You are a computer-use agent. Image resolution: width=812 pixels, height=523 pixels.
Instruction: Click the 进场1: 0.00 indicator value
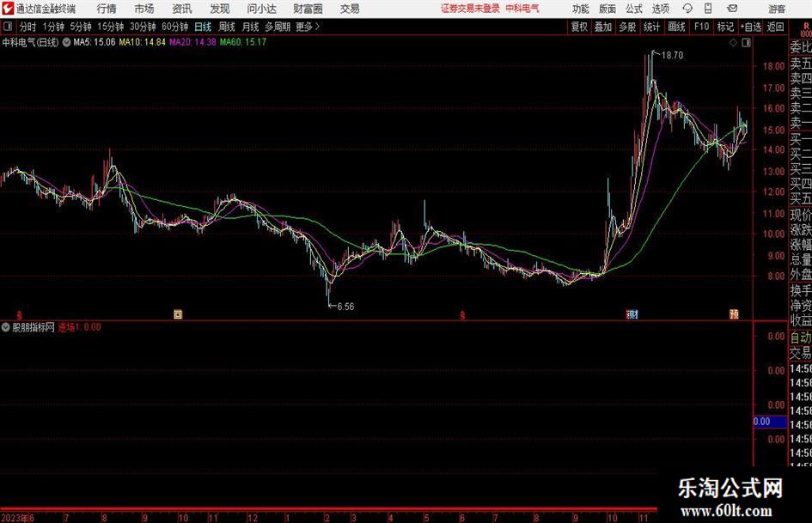(x=80, y=327)
